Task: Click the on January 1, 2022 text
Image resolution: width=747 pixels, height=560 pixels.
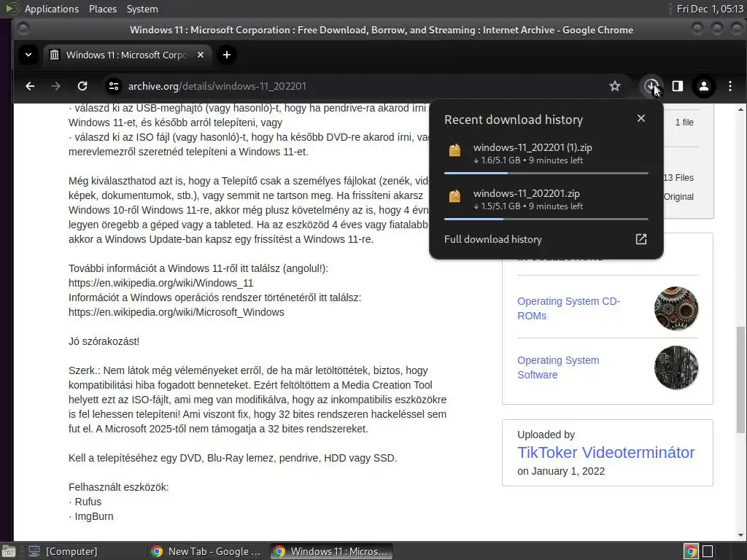Action: pos(561,471)
